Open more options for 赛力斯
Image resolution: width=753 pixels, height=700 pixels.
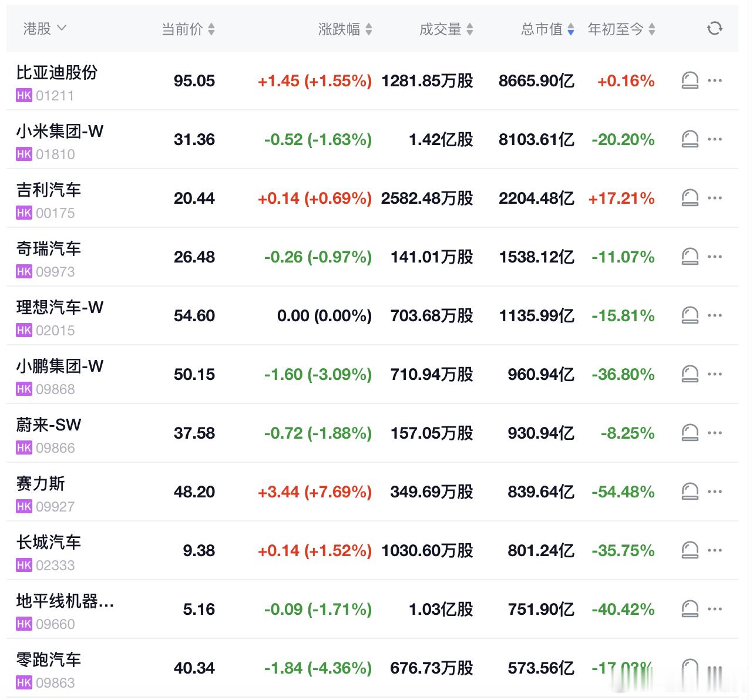pyautogui.click(x=715, y=492)
